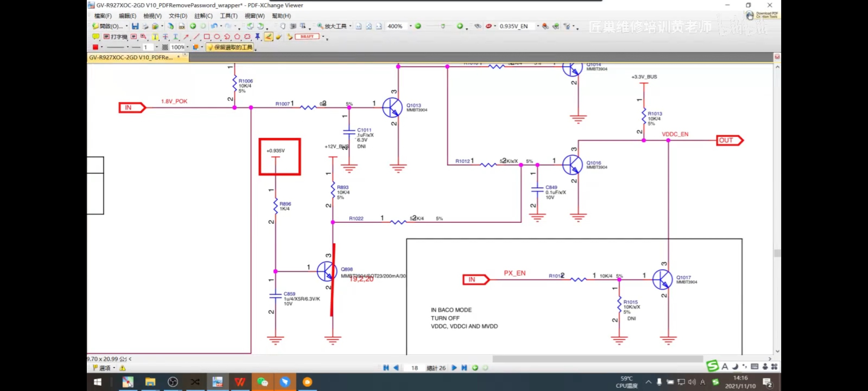The height and width of the screenshot is (391, 868).
Task: Click the green Zoom In plus button
Action: pyautogui.click(x=460, y=26)
